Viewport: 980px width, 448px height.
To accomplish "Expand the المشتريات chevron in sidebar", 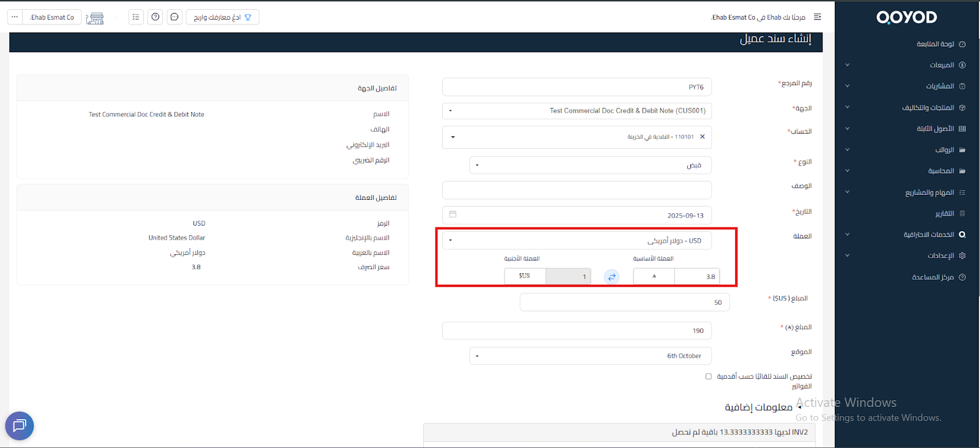I will [x=847, y=86].
